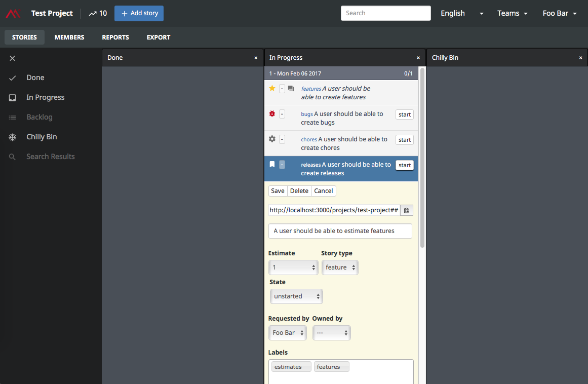
Task: Toggle the estimate selector on the features story
Action: [x=282, y=88]
